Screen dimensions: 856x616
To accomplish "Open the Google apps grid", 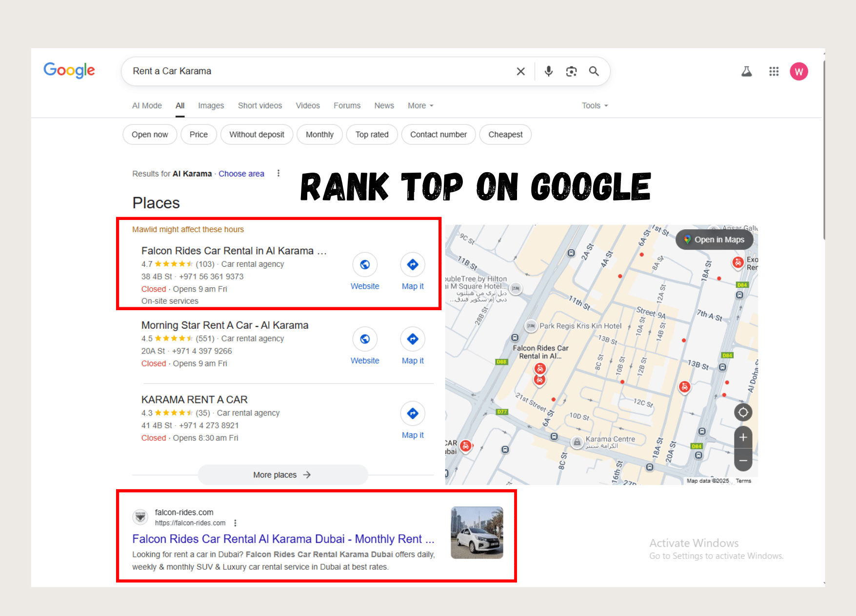I will coord(774,71).
